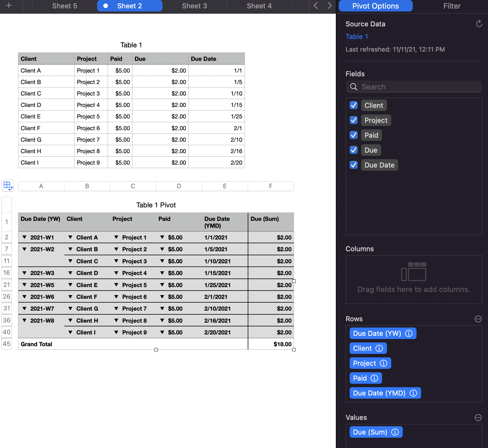Click the table handle icon beside the pivot table
This screenshot has height=448, width=488.
7,186
